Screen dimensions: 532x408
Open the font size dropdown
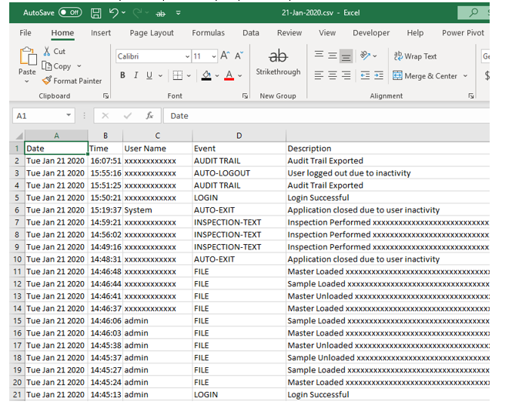[x=213, y=57]
